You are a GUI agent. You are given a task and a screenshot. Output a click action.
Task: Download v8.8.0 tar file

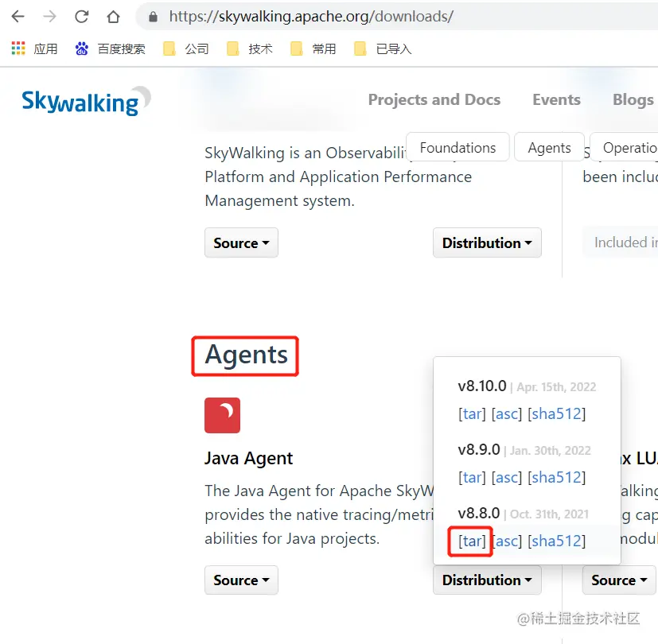[472, 541]
